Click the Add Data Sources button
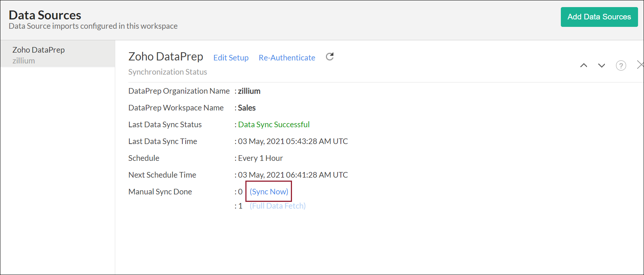The width and height of the screenshot is (644, 275). (599, 17)
